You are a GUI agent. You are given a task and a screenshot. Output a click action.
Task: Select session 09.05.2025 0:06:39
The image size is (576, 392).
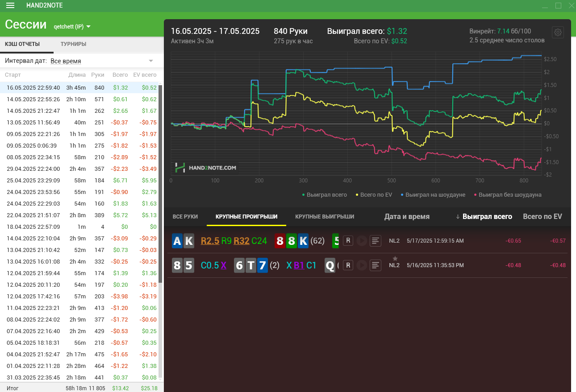tap(79, 146)
